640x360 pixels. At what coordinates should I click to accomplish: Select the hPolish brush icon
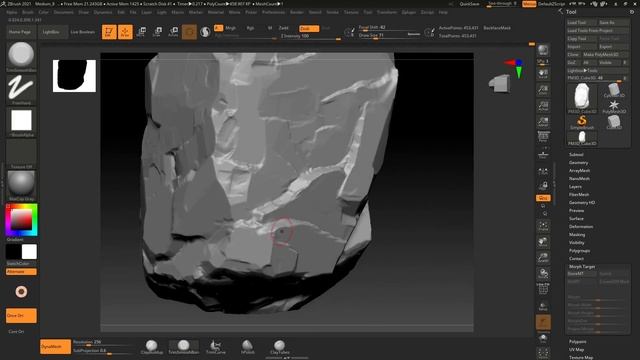pyautogui.click(x=247, y=347)
